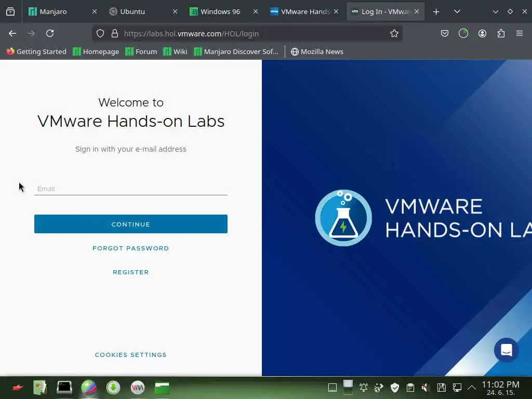Viewport: 532px width, 399px height.
Task: Close the Ubuntu tab
Action: [175, 11]
